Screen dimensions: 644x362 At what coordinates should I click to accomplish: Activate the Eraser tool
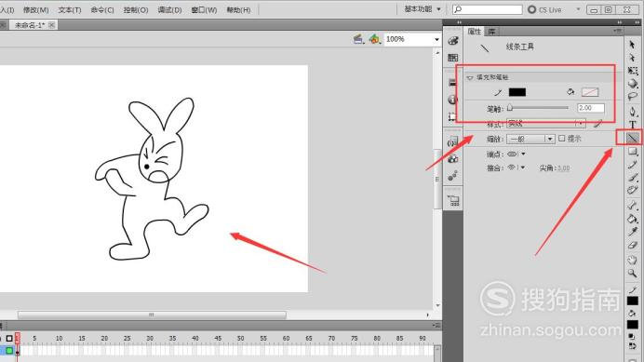coord(633,246)
